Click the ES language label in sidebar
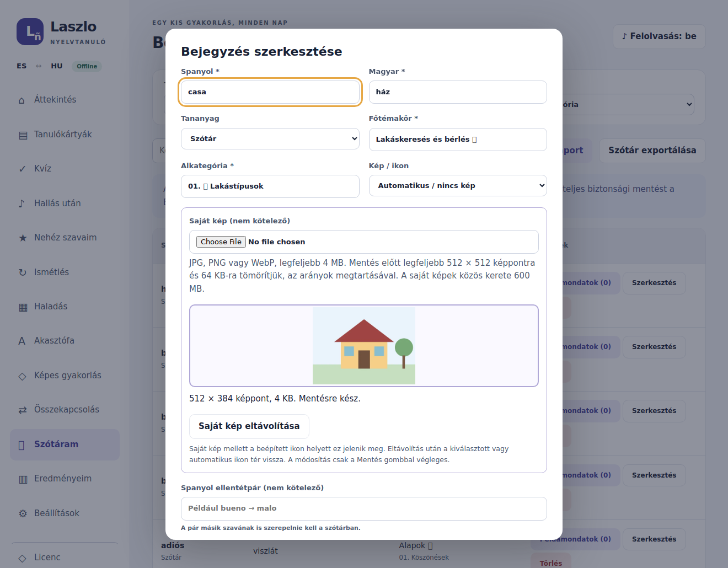The width and height of the screenshot is (728, 568). point(22,66)
